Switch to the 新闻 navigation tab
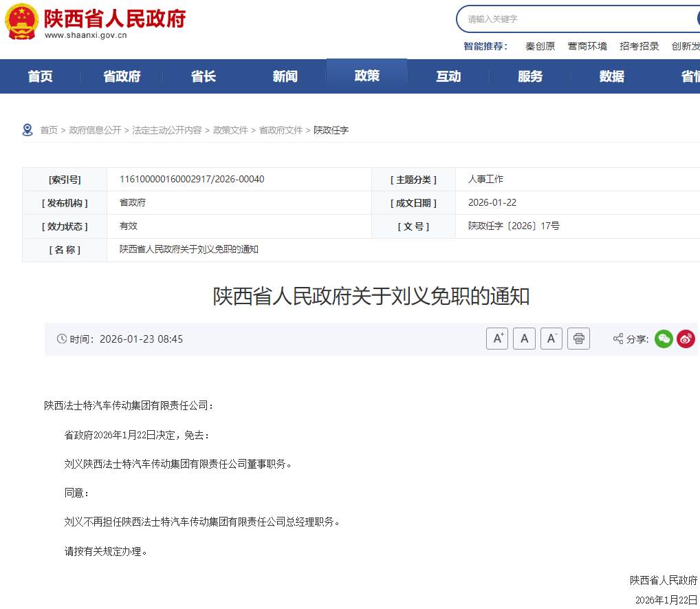The height and width of the screenshot is (609, 700). coord(285,76)
